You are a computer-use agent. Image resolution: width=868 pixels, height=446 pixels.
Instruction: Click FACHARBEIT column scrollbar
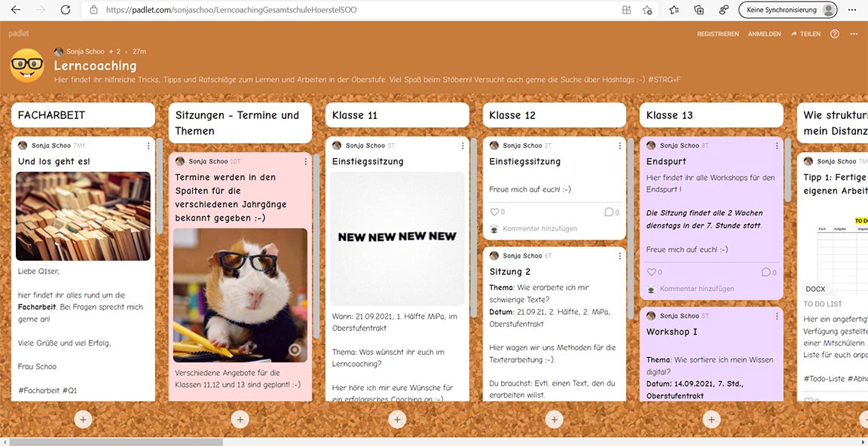(x=160, y=185)
